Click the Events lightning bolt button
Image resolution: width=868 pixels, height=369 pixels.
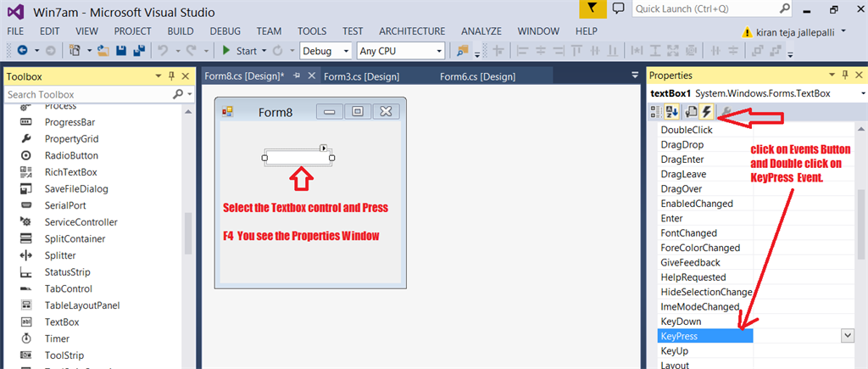coord(706,112)
